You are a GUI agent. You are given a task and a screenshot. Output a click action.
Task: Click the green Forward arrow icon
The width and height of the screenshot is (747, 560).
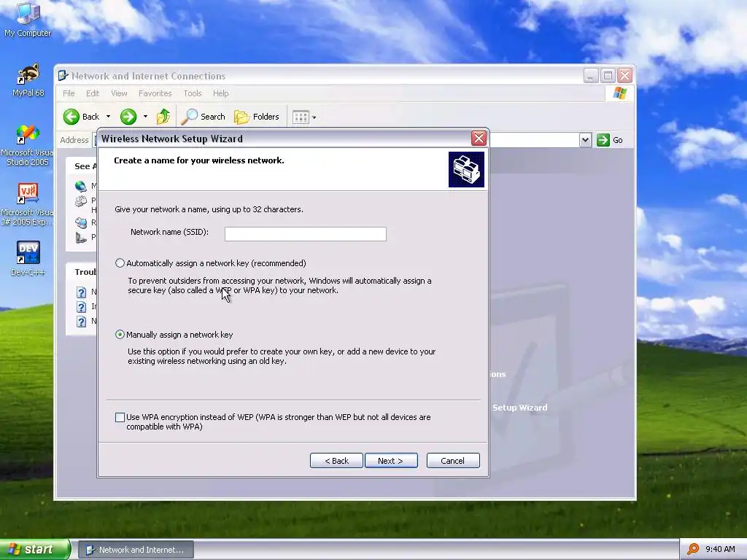128,117
